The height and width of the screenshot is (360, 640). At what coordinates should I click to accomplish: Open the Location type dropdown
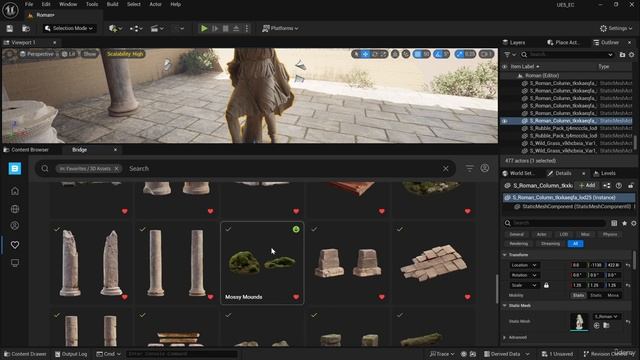tap(524, 265)
